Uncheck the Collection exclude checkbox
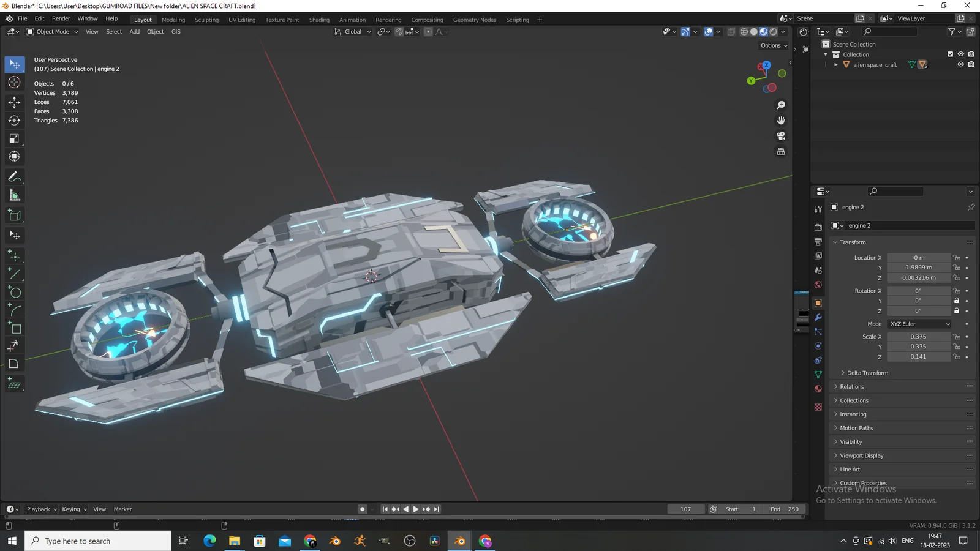The width and height of the screenshot is (980, 551). click(x=950, y=54)
